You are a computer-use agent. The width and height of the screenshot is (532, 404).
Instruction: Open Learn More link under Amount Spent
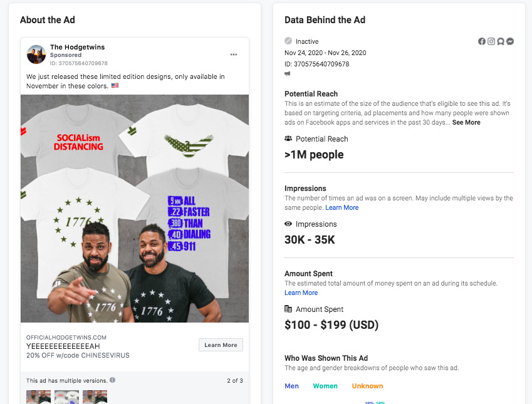tap(301, 293)
